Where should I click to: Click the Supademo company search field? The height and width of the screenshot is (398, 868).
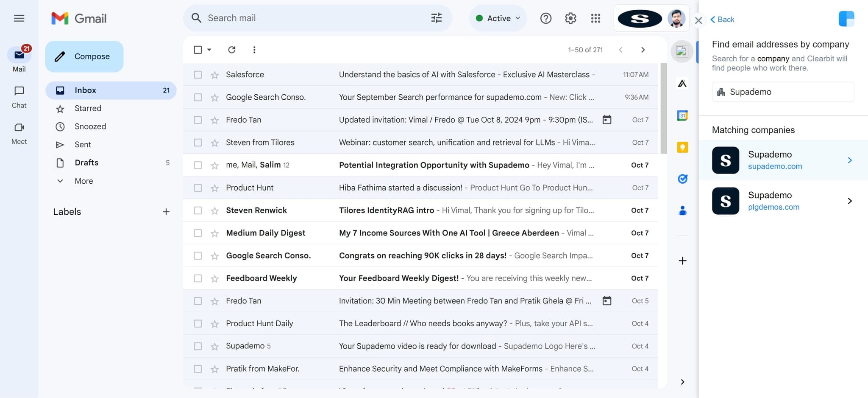point(783,92)
